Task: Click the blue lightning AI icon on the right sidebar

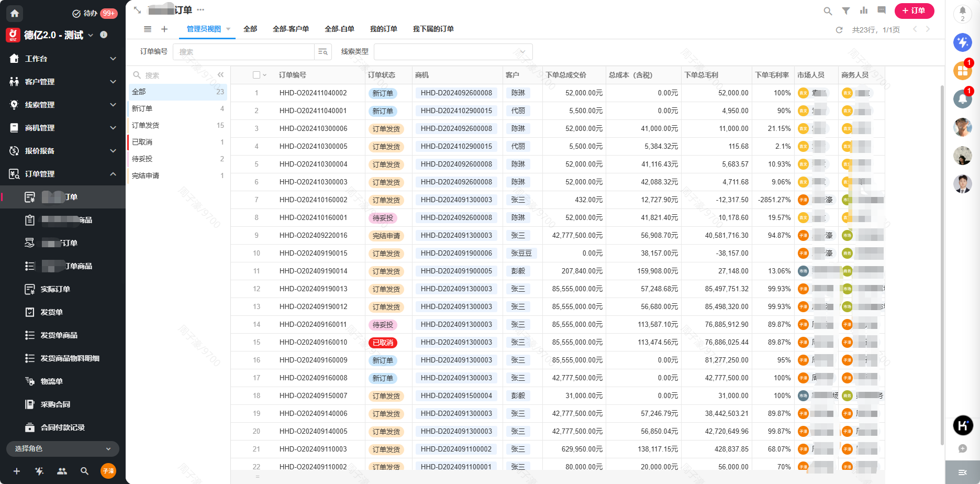Action: (x=963, y=43)
